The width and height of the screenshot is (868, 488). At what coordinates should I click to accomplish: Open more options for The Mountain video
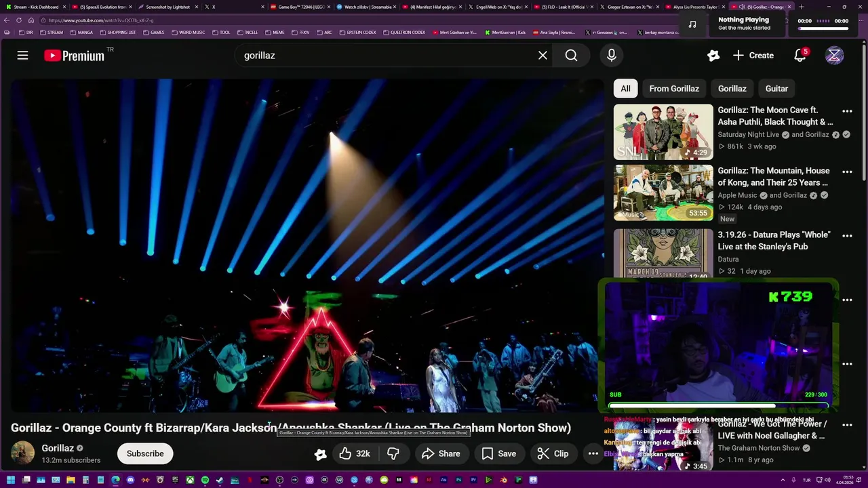pyautogui.click(x=847, y=172)
